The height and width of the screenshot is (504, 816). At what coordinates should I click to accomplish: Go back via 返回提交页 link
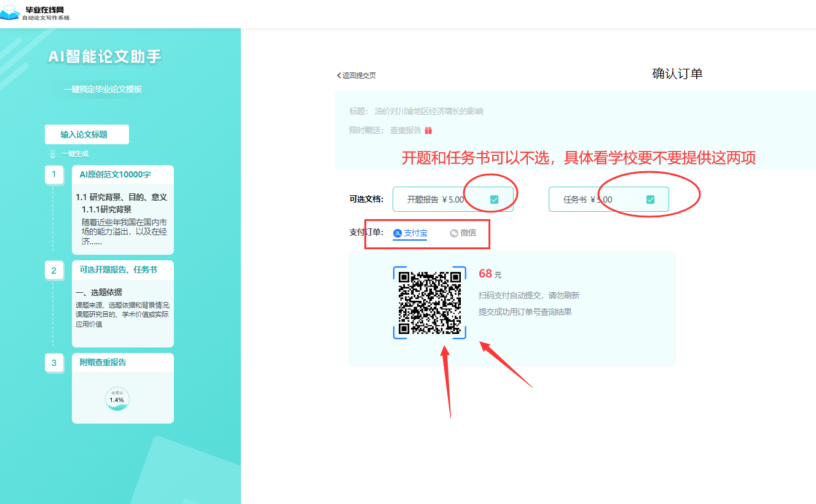(x=356, y=76)
